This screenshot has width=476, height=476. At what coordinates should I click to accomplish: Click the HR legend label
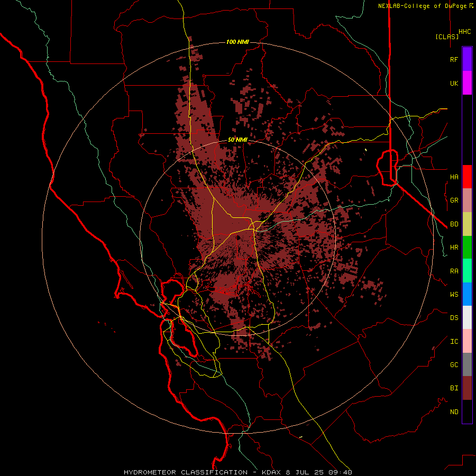tap(454, 248)
